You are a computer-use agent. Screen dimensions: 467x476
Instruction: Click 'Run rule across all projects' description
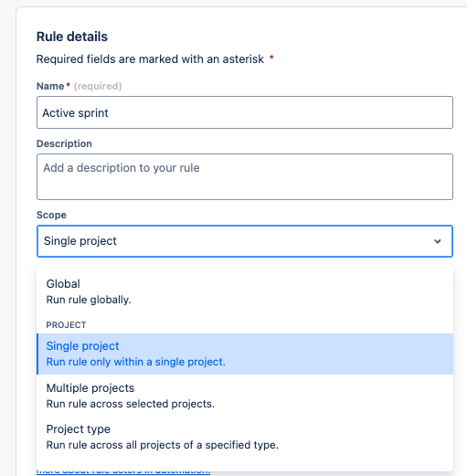coord(163,445)
